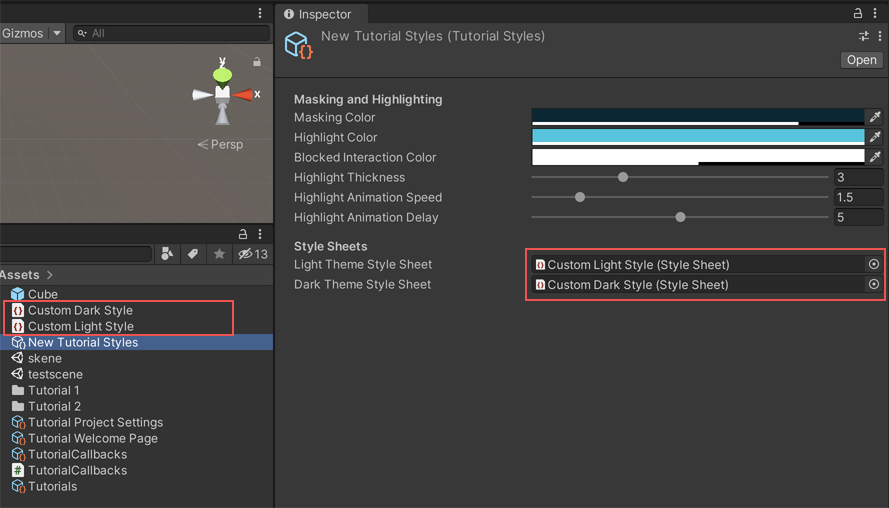Select Custom Dark Style asset in list
Image resolution: width=889 pixels, height=508 pixels.
pos(80,310)
